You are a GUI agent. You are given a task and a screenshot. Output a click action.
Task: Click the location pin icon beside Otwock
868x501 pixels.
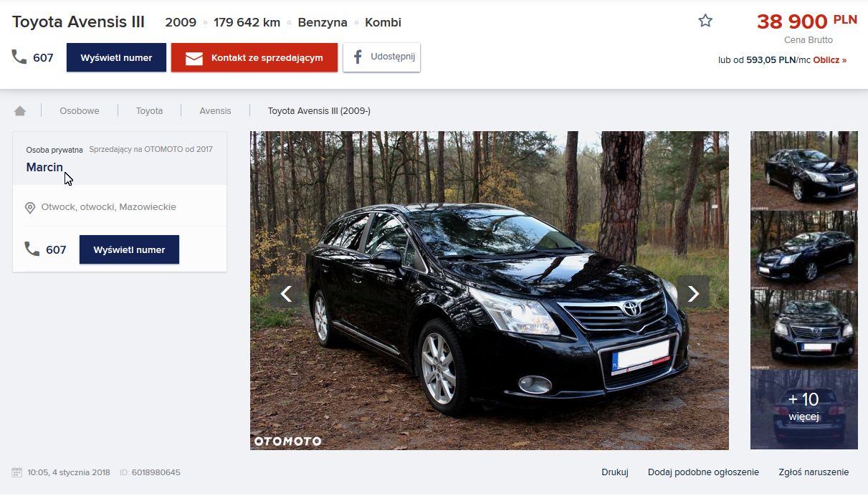(x=30, y=208)
